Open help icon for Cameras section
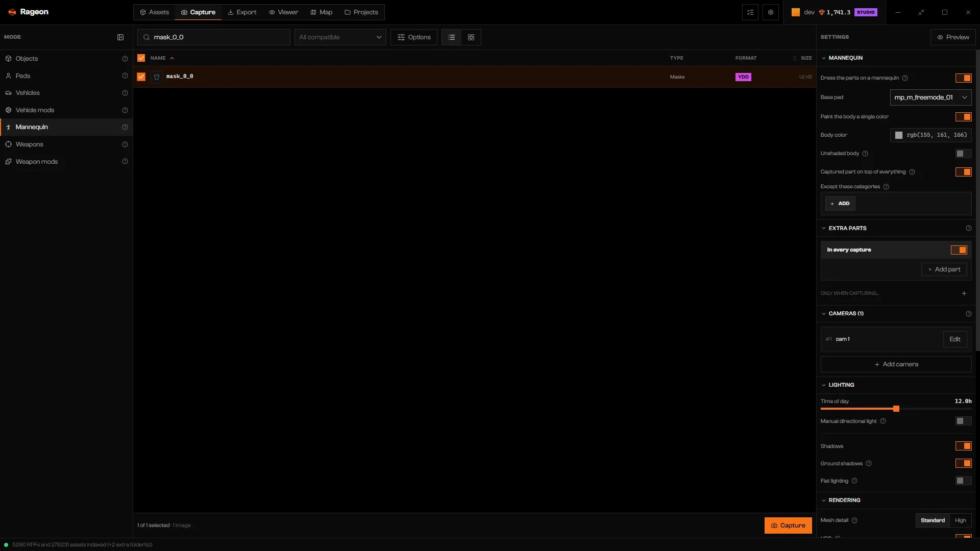Image resolution: width=980 pixels, height=551 pixels. click(x=969, y=314)
